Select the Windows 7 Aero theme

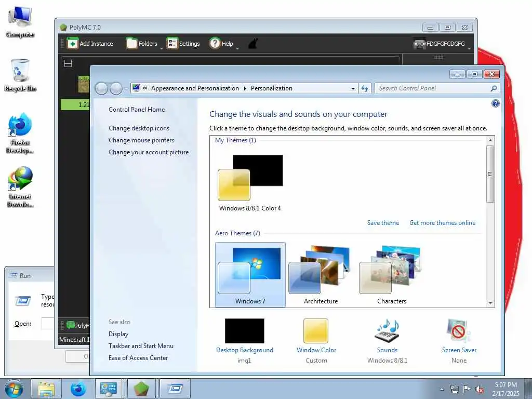coord(250,275)
